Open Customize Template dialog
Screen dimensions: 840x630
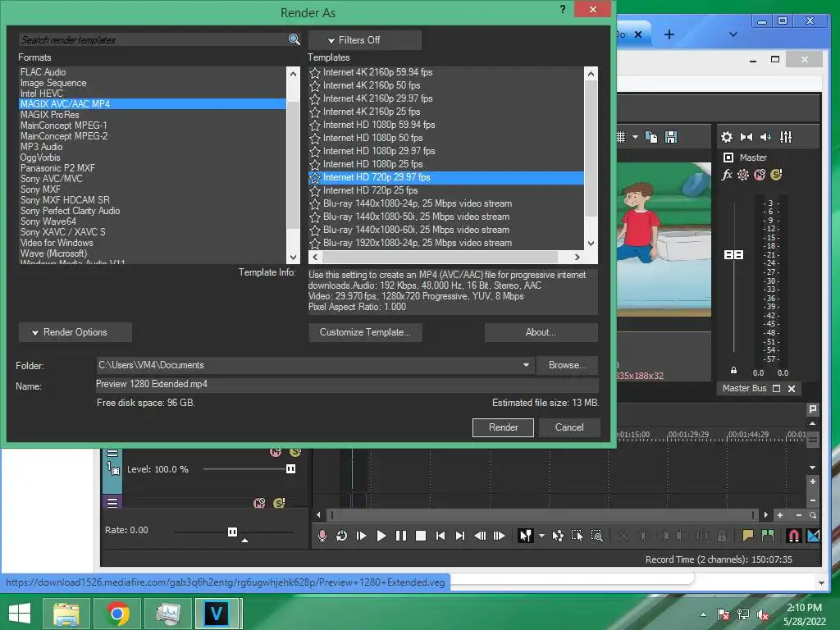point(365,332)
